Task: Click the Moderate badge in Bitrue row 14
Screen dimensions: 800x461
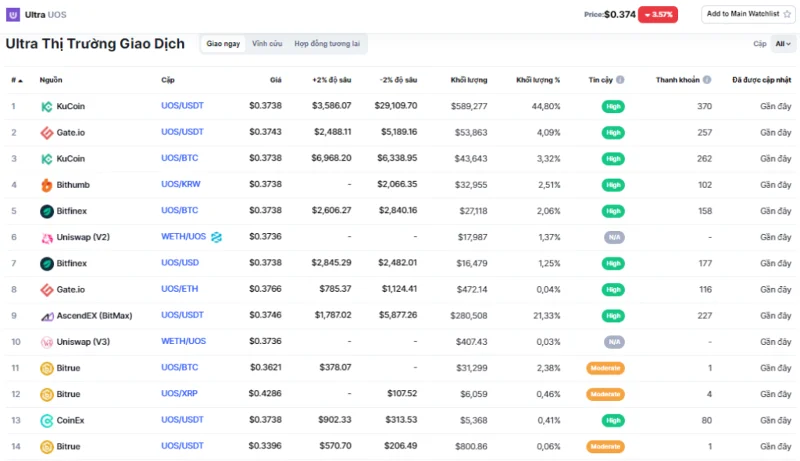Action: [606, 447]
